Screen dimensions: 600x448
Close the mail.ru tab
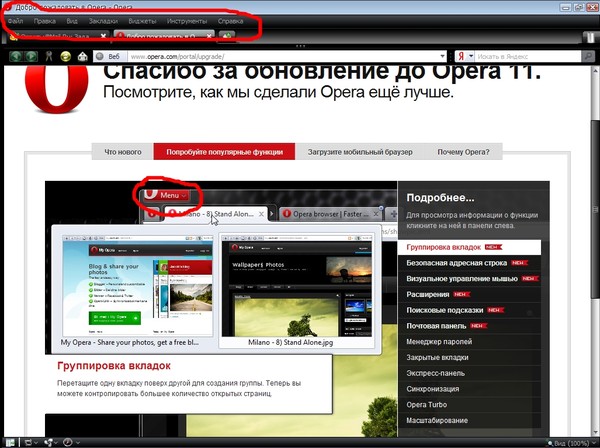click(103, 36)
